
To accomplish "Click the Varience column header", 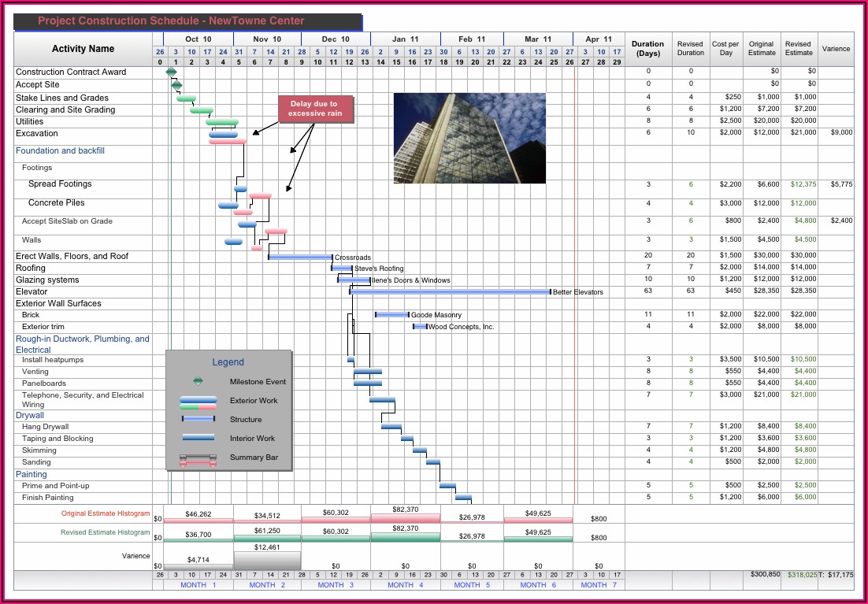I will pyautogui.click(x=836, y=49).
